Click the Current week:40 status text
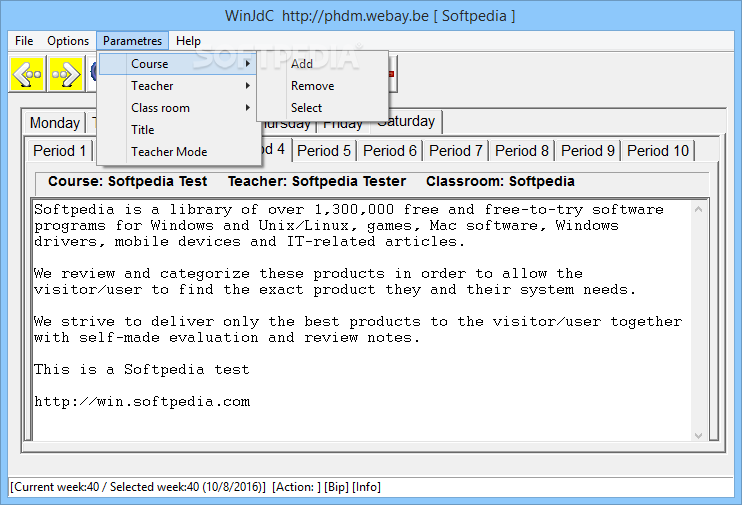This screenshot has width=742, height=505. coord(57,487)
